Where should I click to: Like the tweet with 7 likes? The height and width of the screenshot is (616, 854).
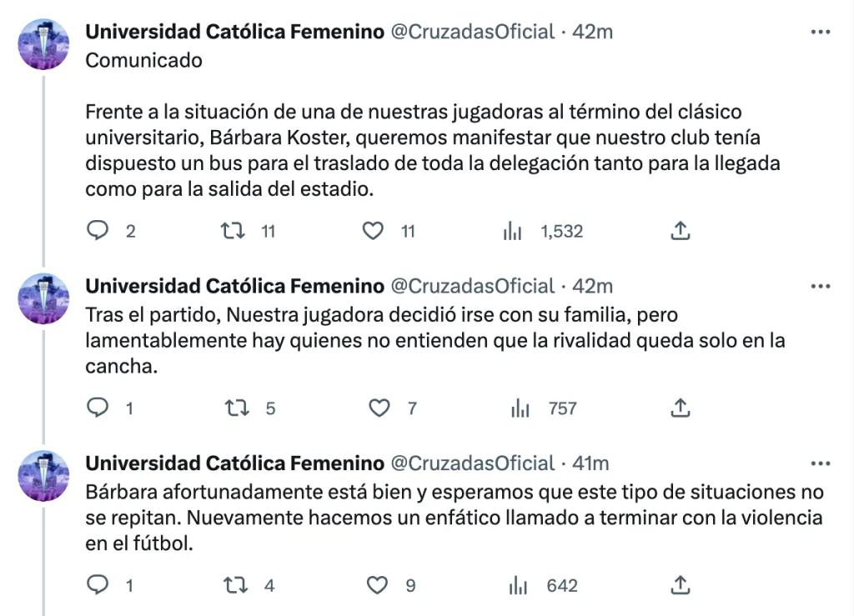click(379, 408)
